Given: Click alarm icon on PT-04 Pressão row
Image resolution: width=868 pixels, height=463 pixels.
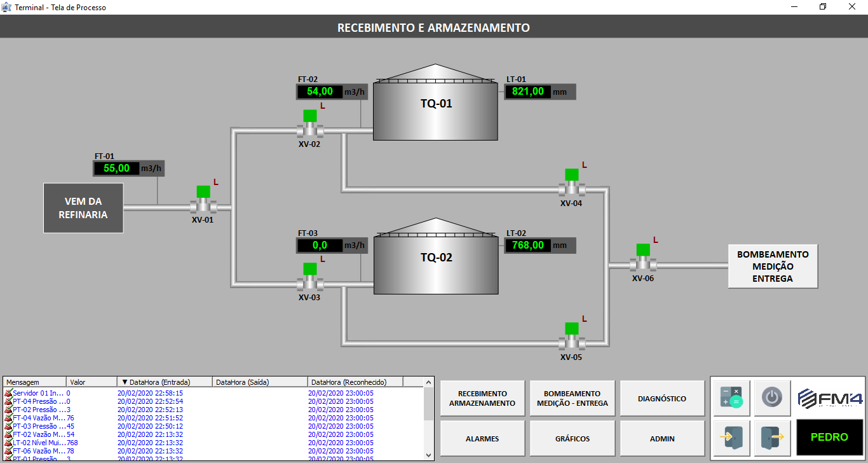Looking at the screenshot, I should tap(8, 401).
